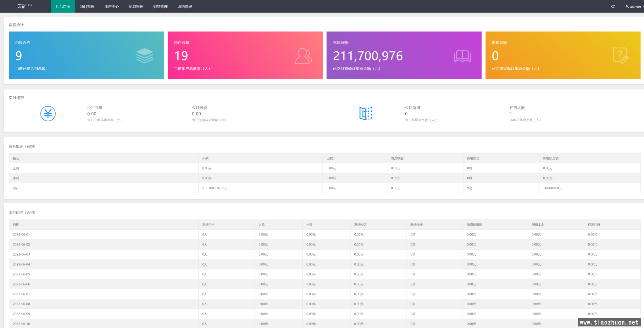This screenshot has height=328, width=644.
Task: Open the 用户中心 menu
Action: (x=112, y=6)
